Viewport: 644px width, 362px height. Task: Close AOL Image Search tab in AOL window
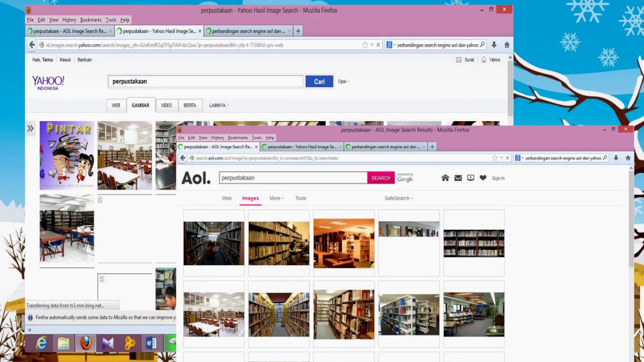256,147
